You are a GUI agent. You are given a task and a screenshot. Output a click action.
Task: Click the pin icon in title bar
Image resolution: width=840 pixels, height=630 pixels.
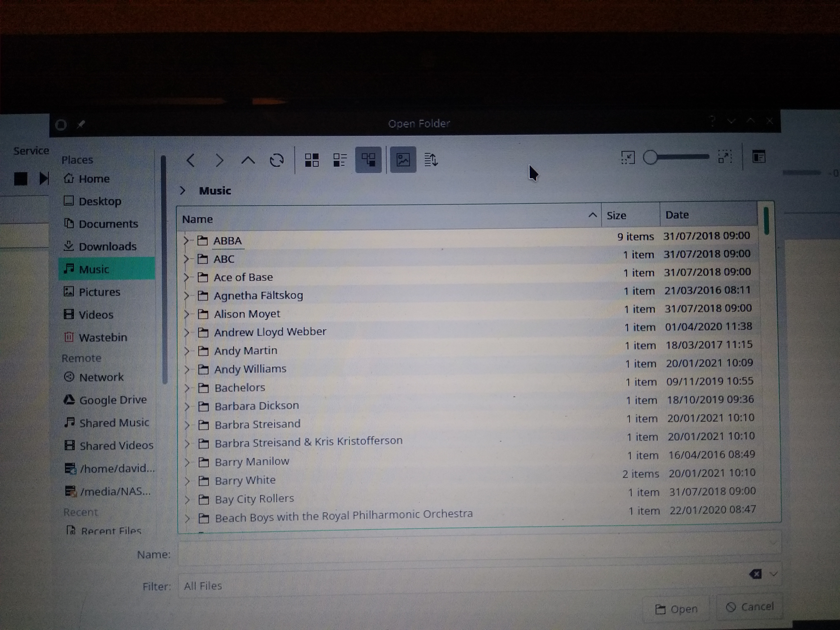tap(81, 124)
